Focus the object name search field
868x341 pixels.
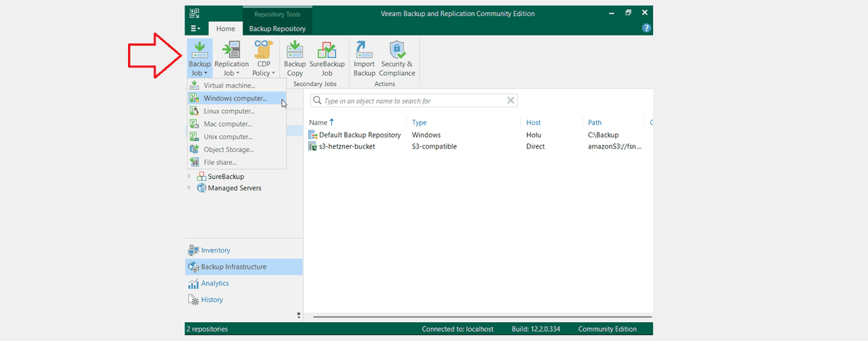click(413, 101)
